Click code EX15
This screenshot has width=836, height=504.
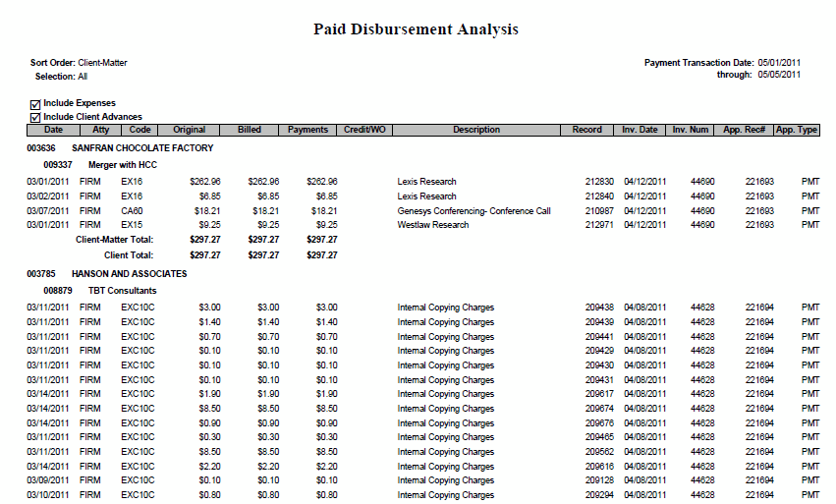click(x=132, y=225)
